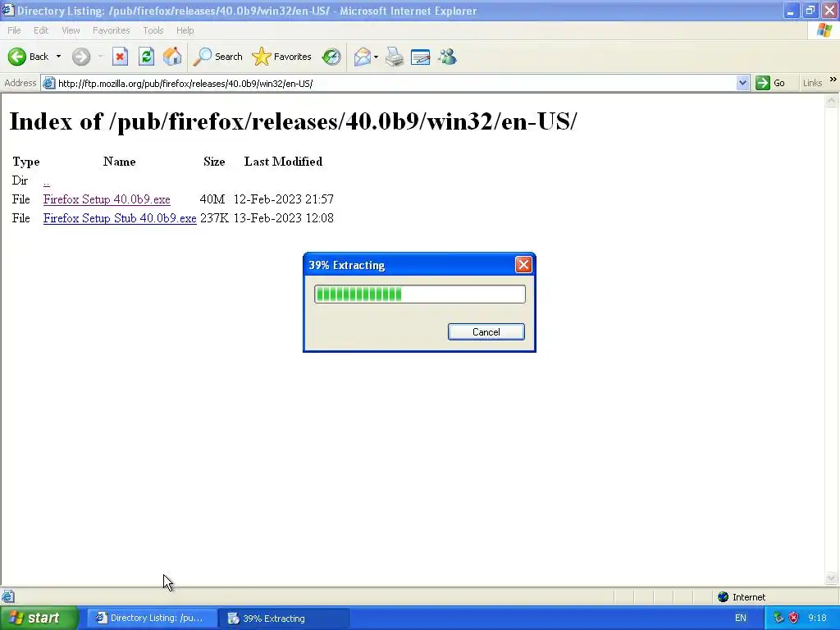Click the scrollbar up arrow
The width and height of the screenshot is (840, 630).
click(x=832, y=100)
